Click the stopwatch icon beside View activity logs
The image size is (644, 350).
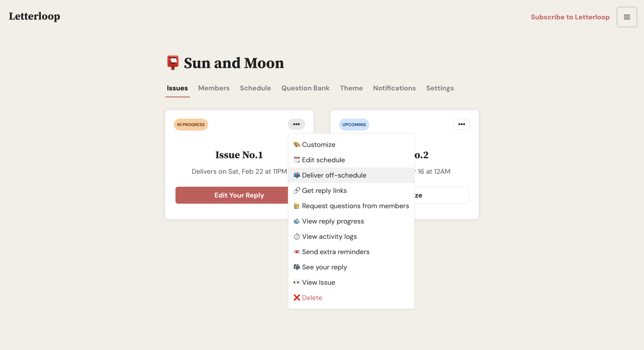(x=296, y=236)
